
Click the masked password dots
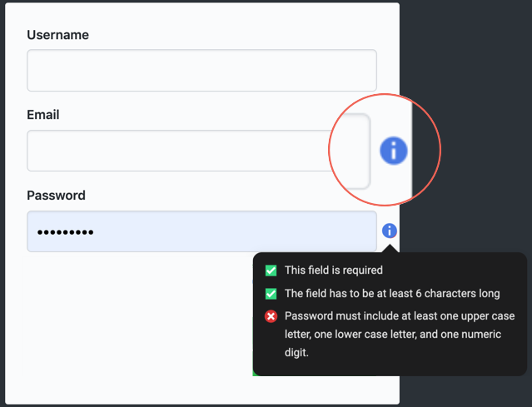pyautogui.click(x=66, y=232)
